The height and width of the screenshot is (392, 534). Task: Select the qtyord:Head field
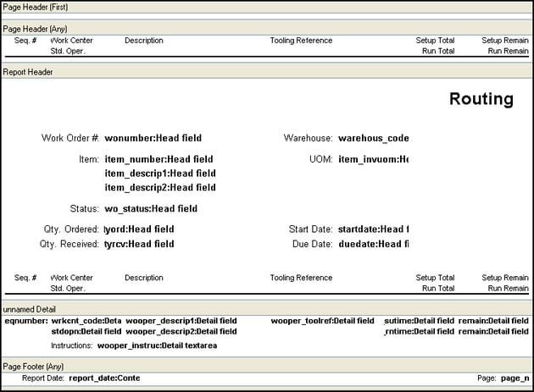[x=139, y=229]
